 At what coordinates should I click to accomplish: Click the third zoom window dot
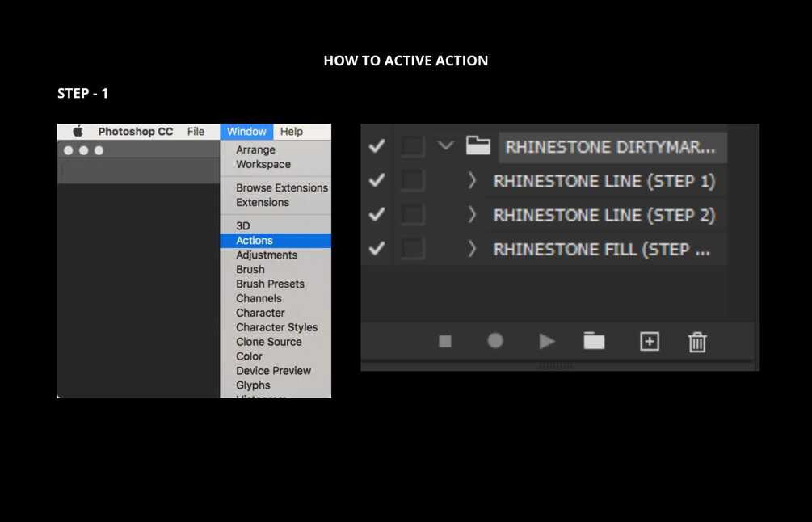[99, 150]
